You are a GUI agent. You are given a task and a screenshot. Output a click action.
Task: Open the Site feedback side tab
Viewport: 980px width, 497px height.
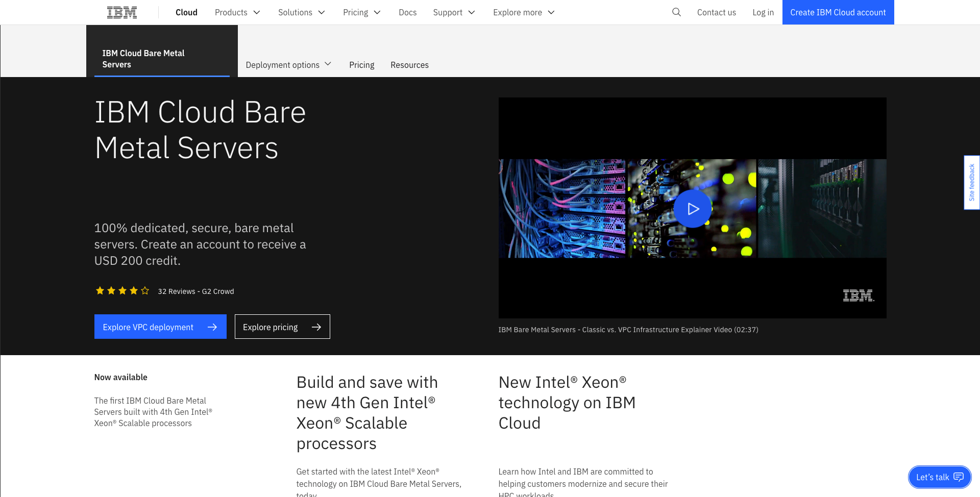point(971,182)
